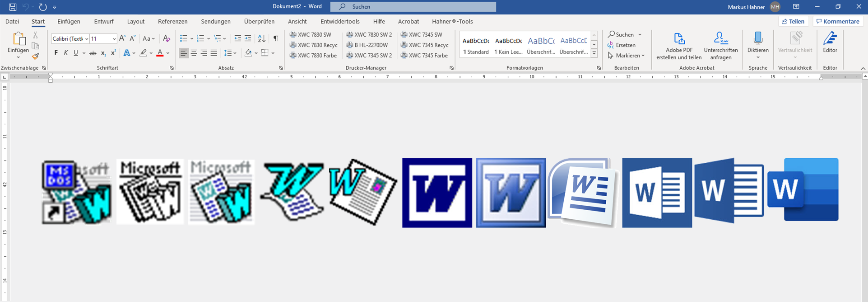Viewport: 868px width, 302px height.
Task: Increase paragraph indent
Action: tap(248, 38)
